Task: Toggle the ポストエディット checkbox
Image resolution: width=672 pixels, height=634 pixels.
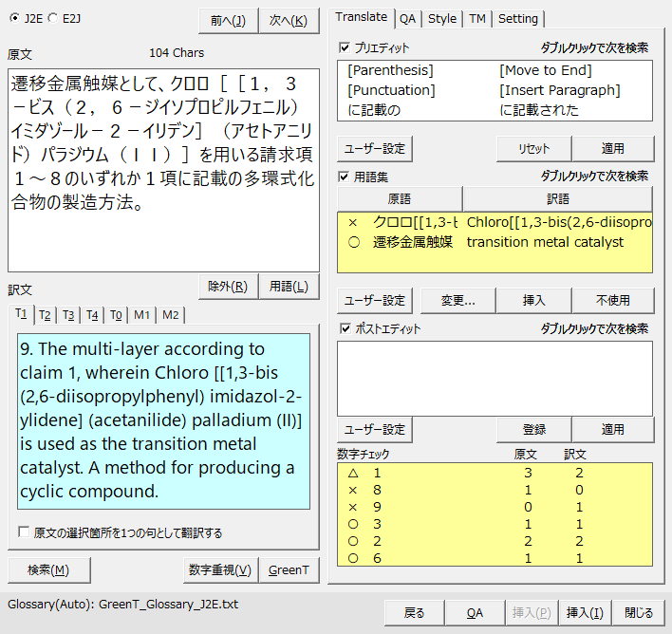Action: pos(344,329)
